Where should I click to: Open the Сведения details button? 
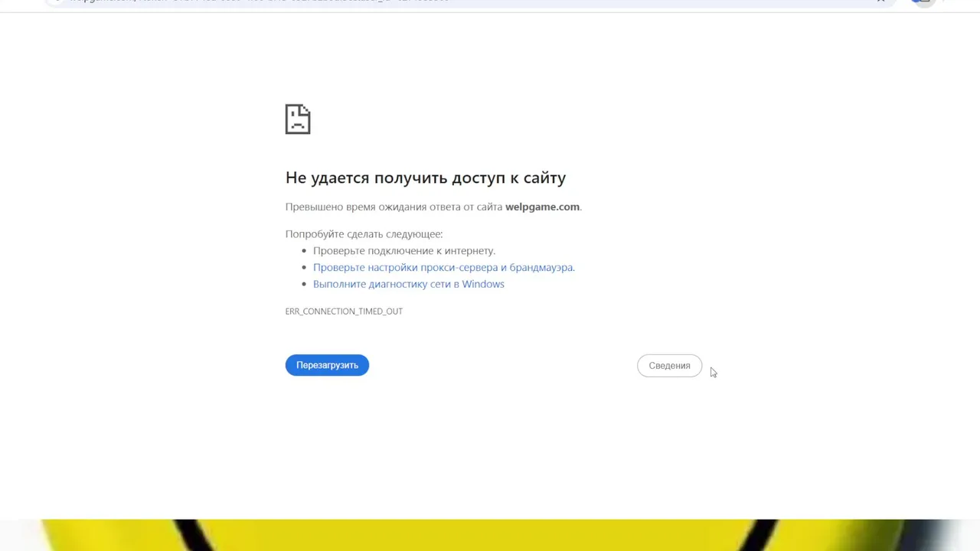point(669,366)
